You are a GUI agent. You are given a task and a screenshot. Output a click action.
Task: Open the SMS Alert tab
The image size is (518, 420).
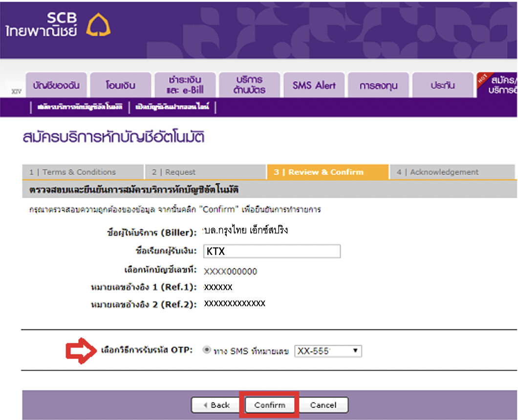click(x=314, y=84)
